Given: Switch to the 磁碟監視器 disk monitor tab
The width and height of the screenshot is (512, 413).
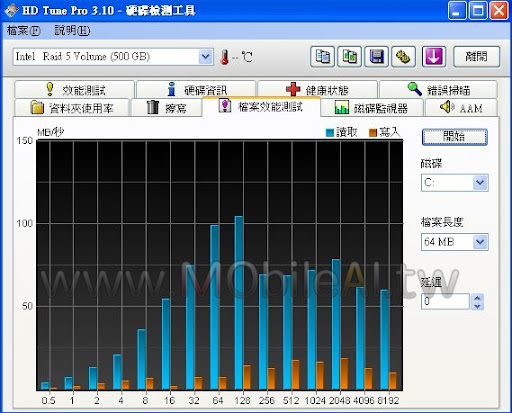Looking at the screenshot, I should pos(371,108).
